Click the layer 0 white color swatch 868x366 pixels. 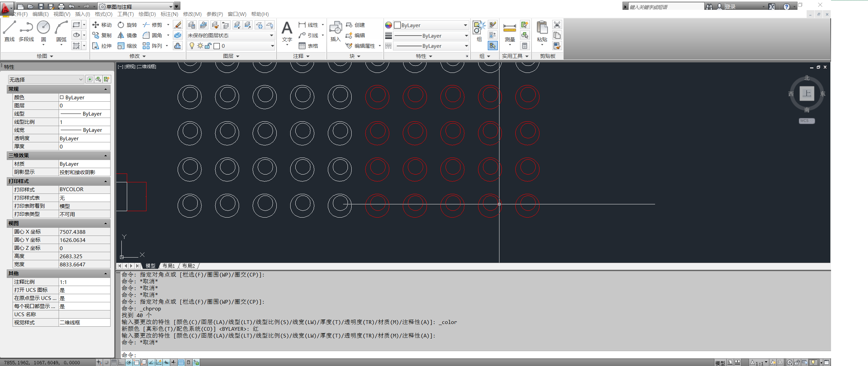tap(217, 46)
